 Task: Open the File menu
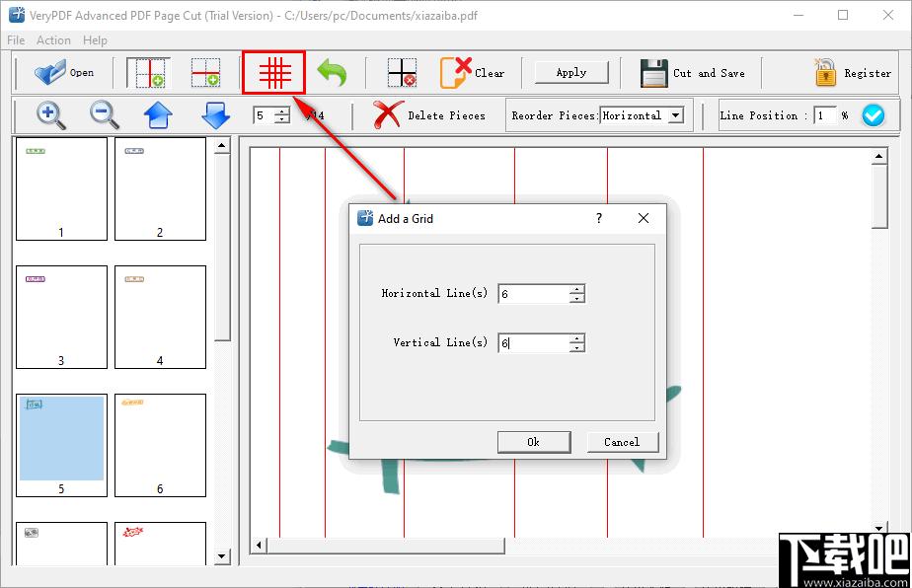point(16,40)
